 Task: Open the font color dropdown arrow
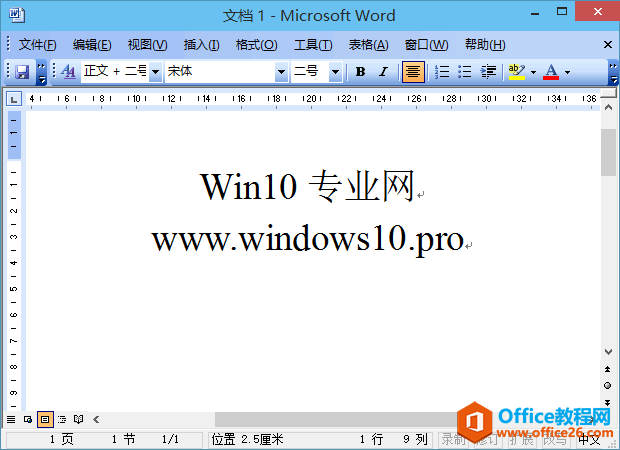567,72
